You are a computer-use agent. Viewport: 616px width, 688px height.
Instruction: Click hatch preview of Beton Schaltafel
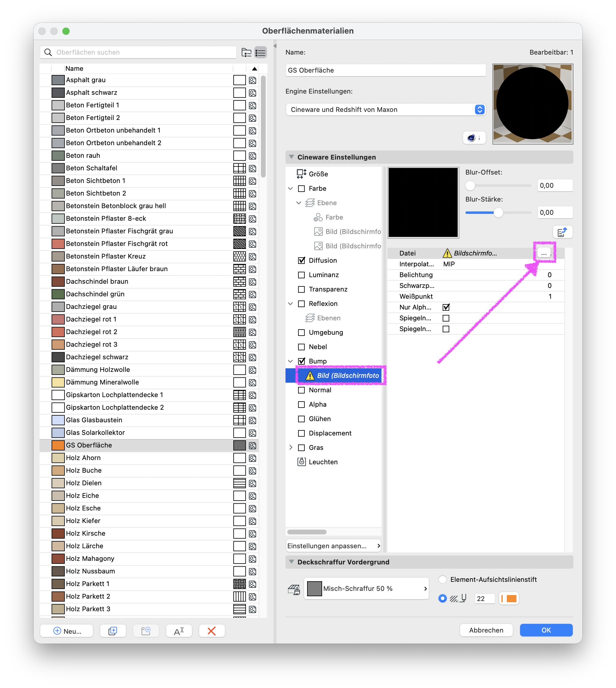239,168
